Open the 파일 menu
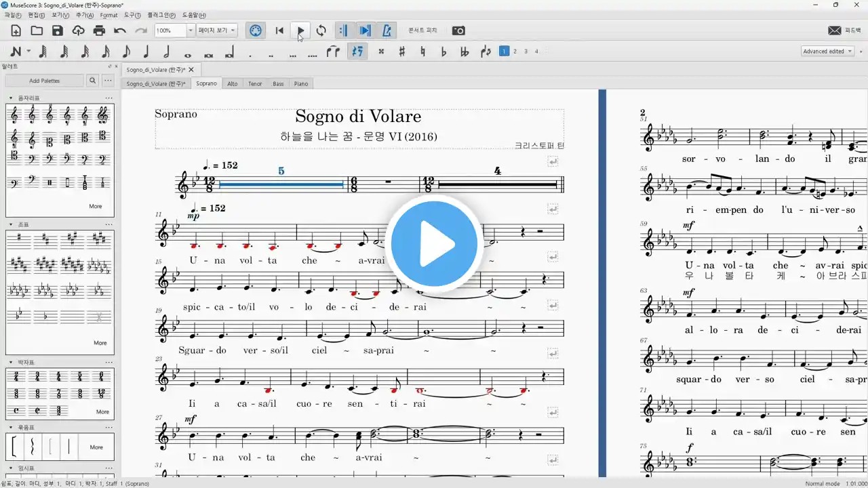 pos(13,14)
